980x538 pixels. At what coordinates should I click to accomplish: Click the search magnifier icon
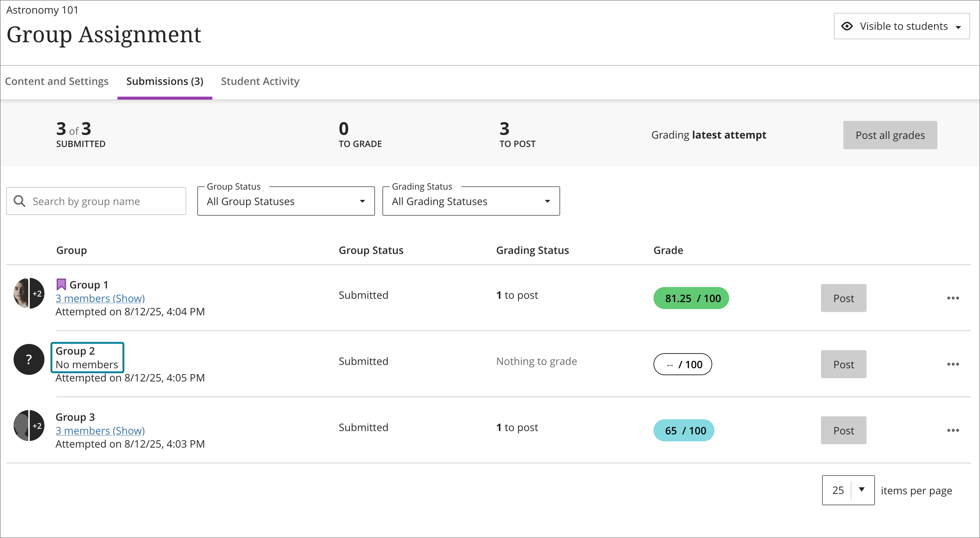[19, 201]
